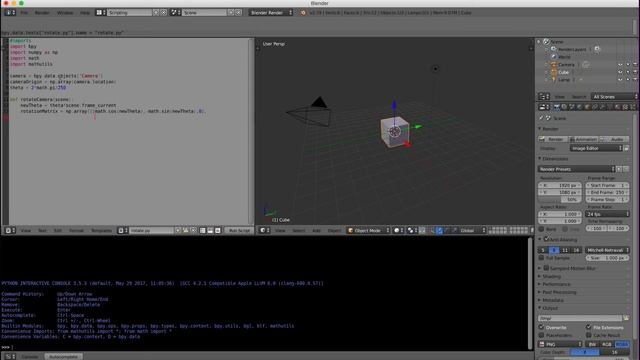This screenshot has height=360, width=640.
Task: Select RGB color mode
Action: click(x=607, y=344)
